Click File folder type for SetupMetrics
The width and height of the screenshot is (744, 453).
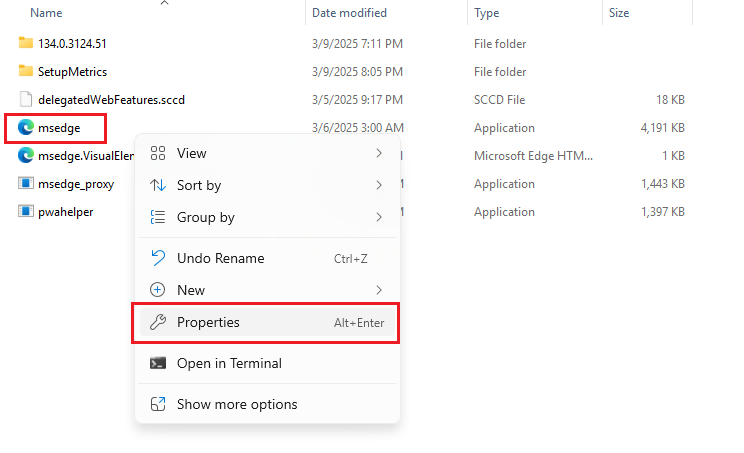500,72
